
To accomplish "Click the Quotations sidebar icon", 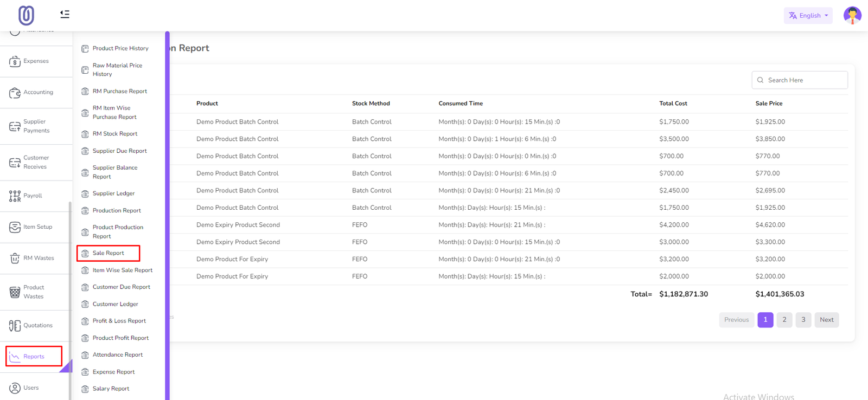I will coord(15,326).
